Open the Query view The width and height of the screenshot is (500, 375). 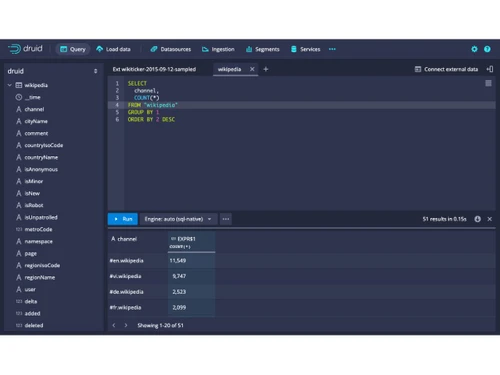tap(73, 49)
